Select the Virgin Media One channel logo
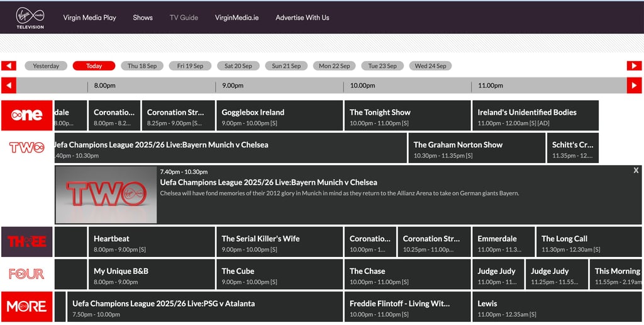Screen dimensions: 644x325 pyautogui.click(x=26, y=115)
